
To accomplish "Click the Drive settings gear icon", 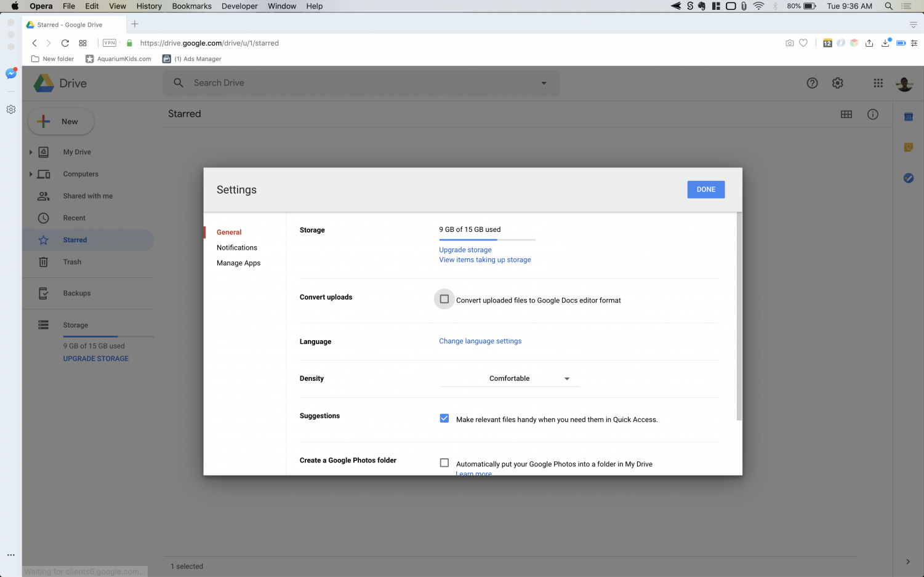I will (837, 83).
